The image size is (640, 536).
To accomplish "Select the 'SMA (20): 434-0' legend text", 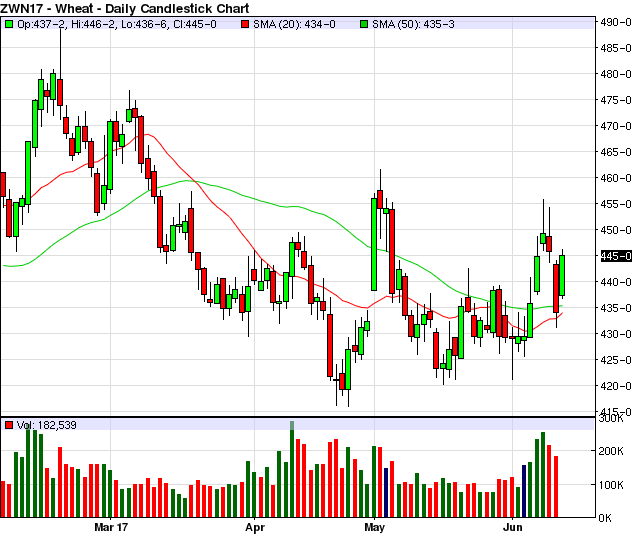I will [294, 24].
